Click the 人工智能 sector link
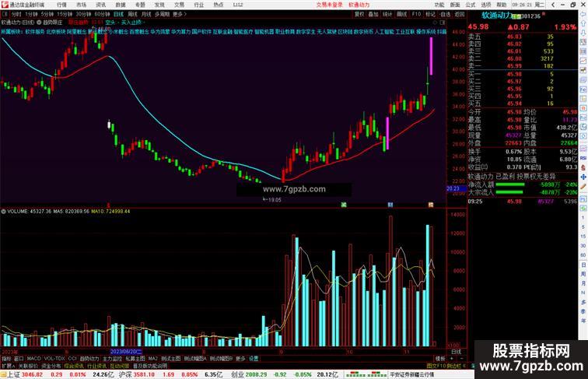588x379 pixels. click(x=384, y=32)
